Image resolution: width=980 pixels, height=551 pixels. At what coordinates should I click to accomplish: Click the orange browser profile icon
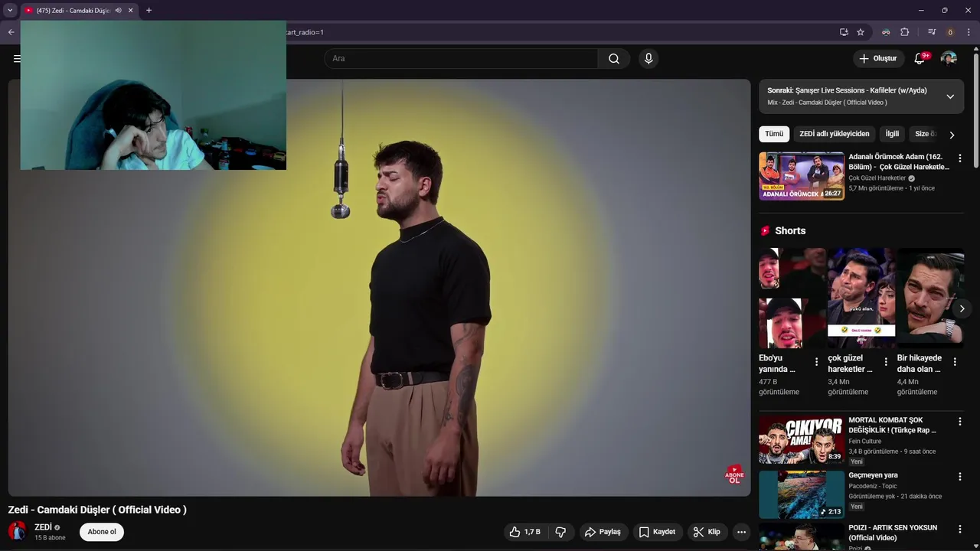(x=950, y=32)
